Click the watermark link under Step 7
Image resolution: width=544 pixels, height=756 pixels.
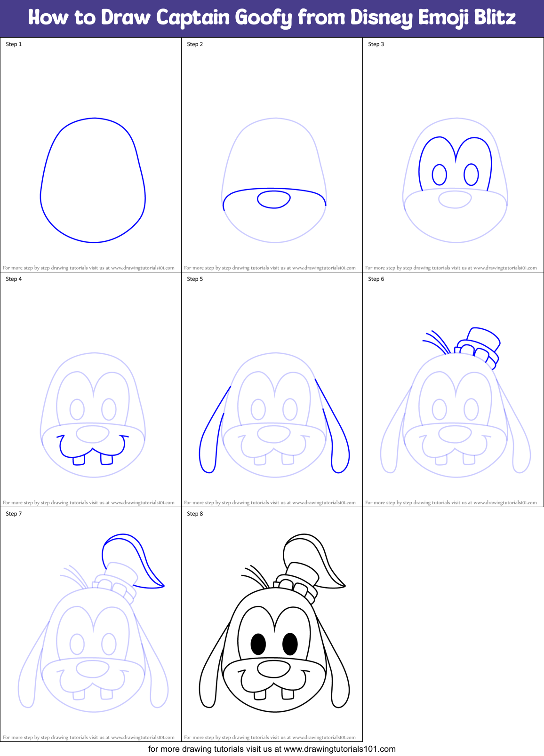click(x=88, y=737)
